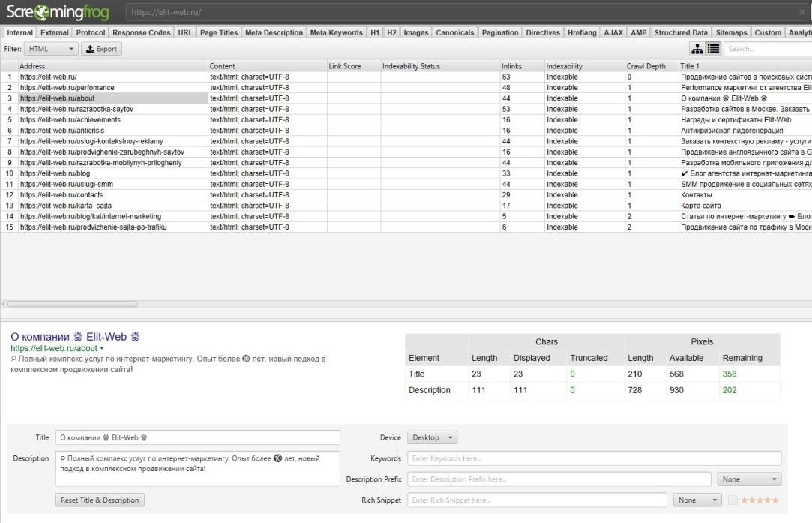Image resolution: width=812 pixels, height=523 pixels.
Task: Open Sitemaps tab
Action: tap(731, 32)
